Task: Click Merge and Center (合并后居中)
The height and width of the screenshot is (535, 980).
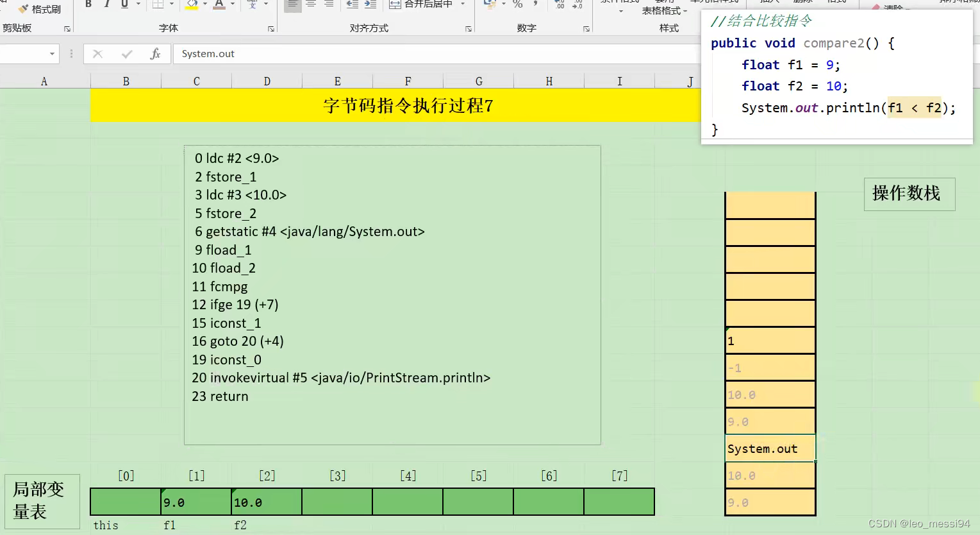Action: 421,4
